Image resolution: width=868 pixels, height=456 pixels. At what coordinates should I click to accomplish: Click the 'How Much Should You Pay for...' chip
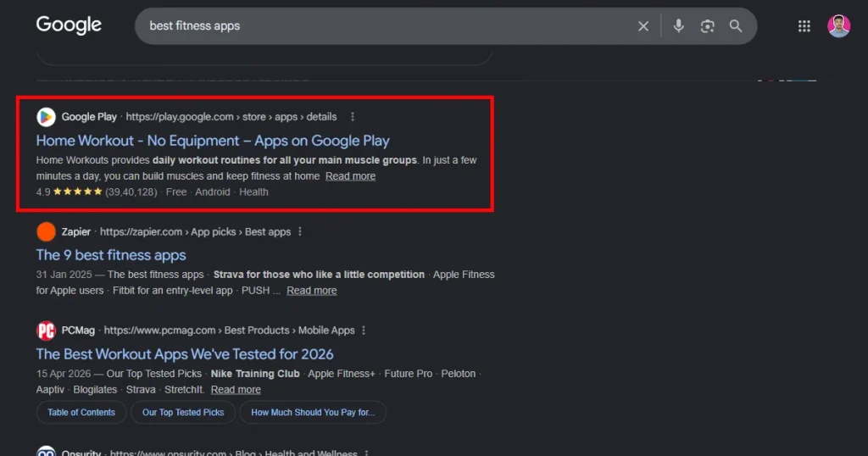click(x=313, y=412)
